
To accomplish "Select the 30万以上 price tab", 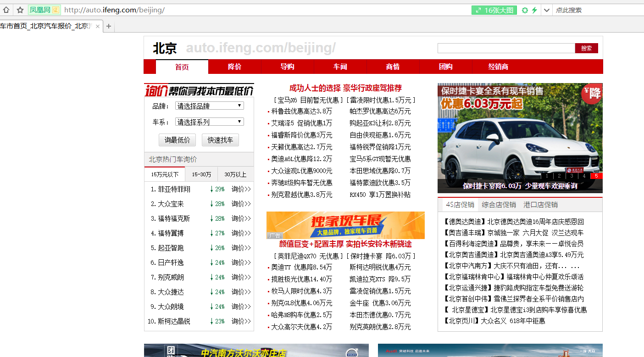I will click(x=235, y=174).
